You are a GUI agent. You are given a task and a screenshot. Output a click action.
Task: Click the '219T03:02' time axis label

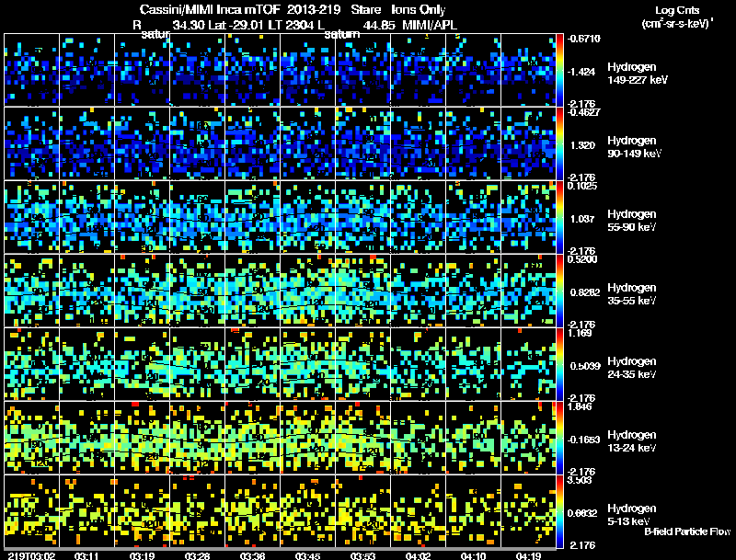pyautogui.click(x=31, y=555)
